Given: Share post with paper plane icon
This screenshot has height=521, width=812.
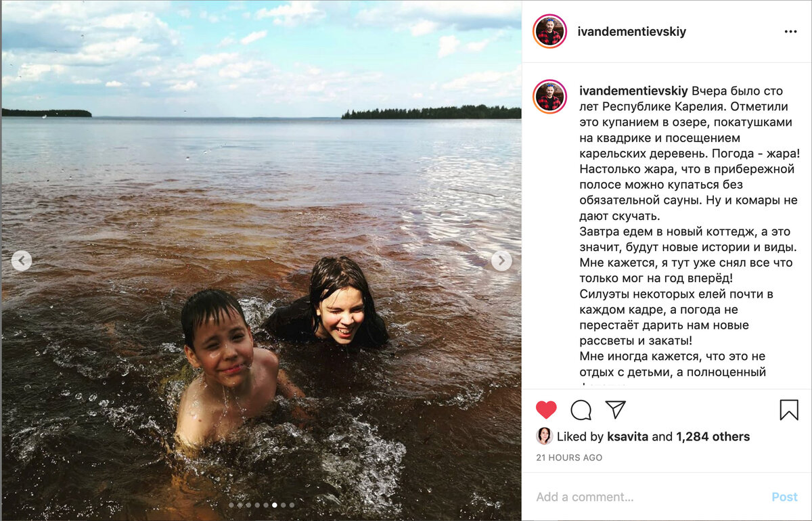Looking at the screenshot, I should (x=615, y=409).
